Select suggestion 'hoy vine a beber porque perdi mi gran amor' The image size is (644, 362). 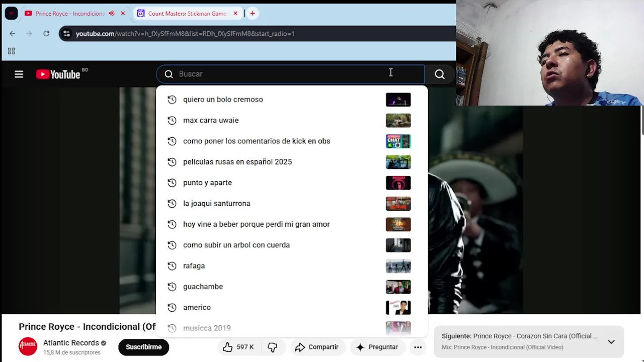[292, 224]
